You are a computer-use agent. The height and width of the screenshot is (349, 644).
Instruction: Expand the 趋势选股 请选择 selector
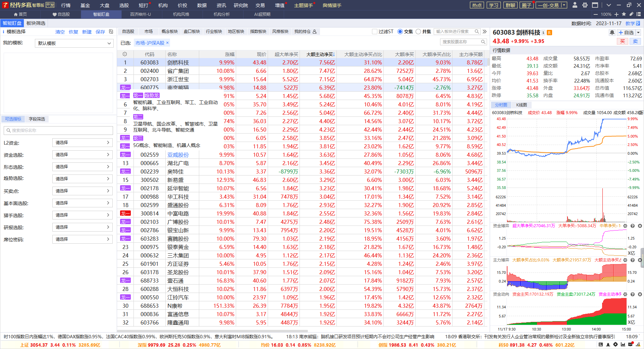(83, 179)
